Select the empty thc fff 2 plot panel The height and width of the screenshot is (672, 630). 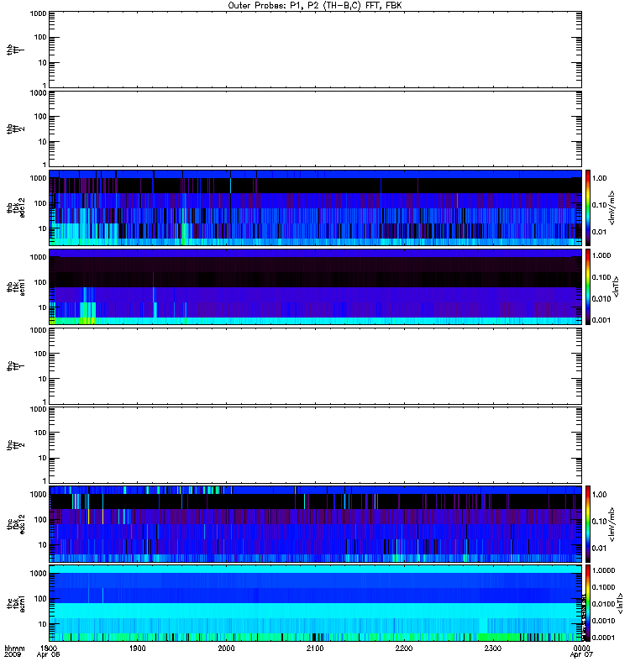tap(315, 445)
